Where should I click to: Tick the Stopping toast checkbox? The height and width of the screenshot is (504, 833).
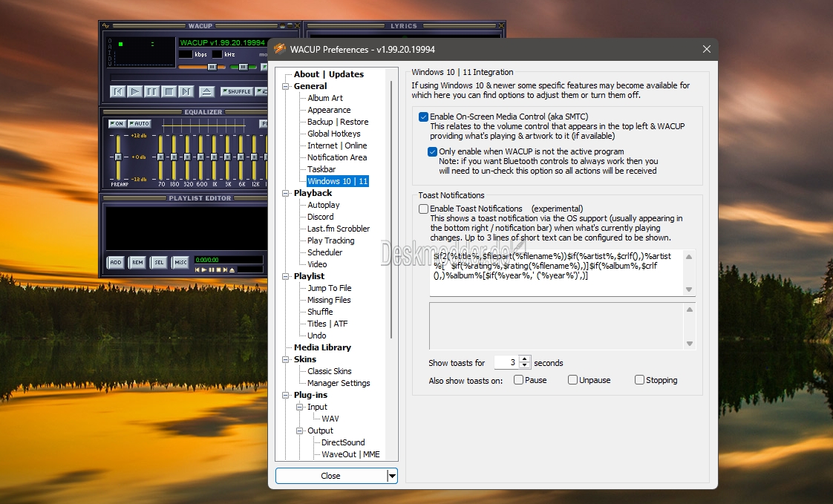tap(639, 380)
